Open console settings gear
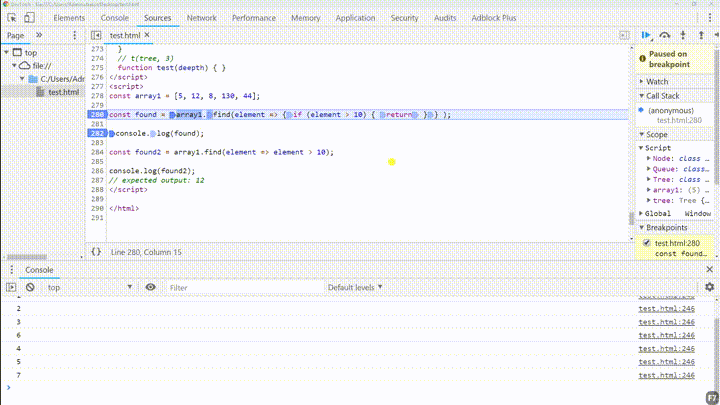Screen dimensions: 720x405 pyautogui.click(x=709, y=287)
